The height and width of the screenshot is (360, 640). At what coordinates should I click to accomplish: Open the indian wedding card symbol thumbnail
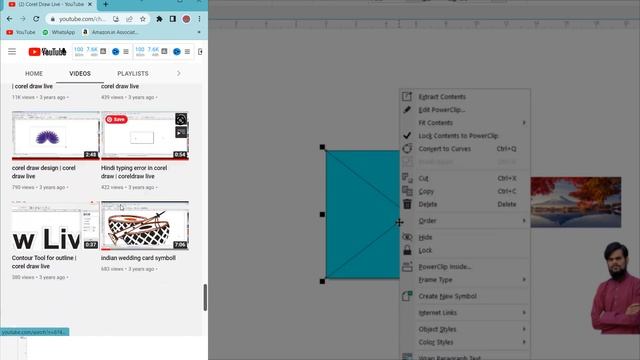(x=145, y=225)
